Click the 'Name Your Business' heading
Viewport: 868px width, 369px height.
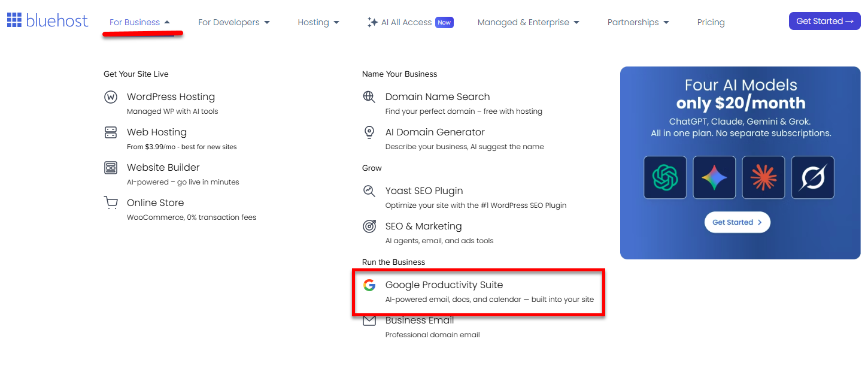(400, 74)
